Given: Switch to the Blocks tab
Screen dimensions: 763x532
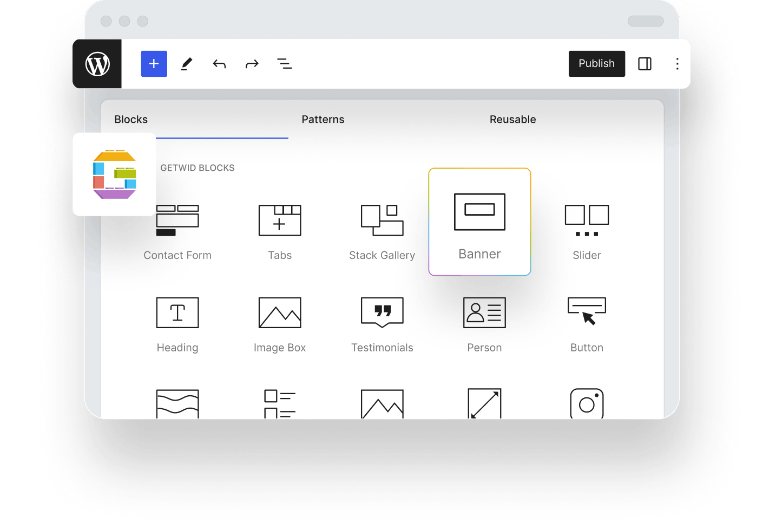Looking at the screenshot, I should coord(131,119).
